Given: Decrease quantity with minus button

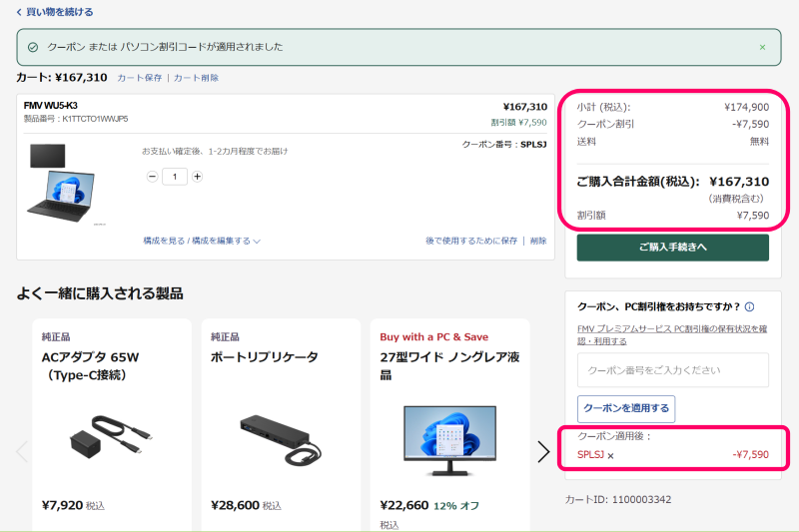Looking at the screenshot, I should coord(152,177).
